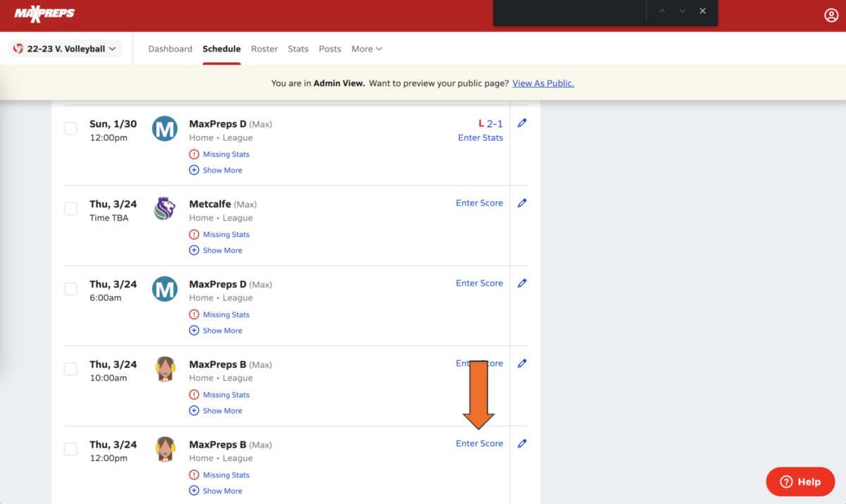846x504 pixels.
Task: Click Enter Stats for Sun 1/30 game
Action: (481, 137)
